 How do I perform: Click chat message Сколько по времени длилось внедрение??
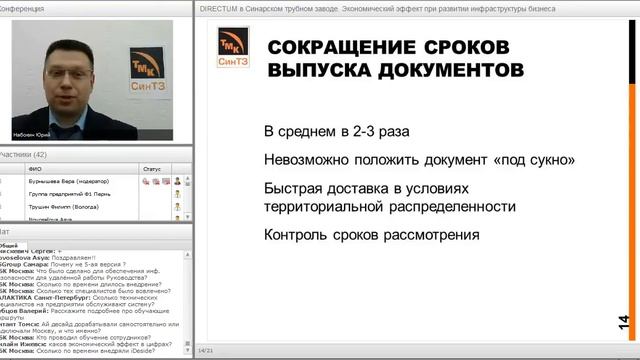99,284
